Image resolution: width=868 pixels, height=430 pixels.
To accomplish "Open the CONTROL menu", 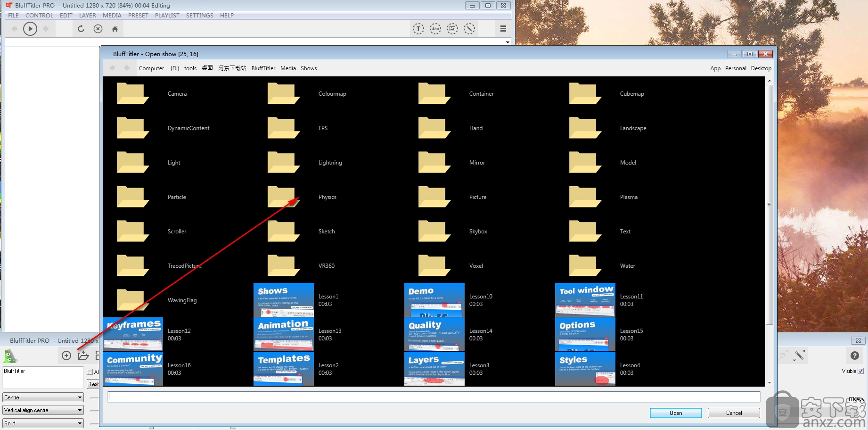I will click(x=39, y=16).
